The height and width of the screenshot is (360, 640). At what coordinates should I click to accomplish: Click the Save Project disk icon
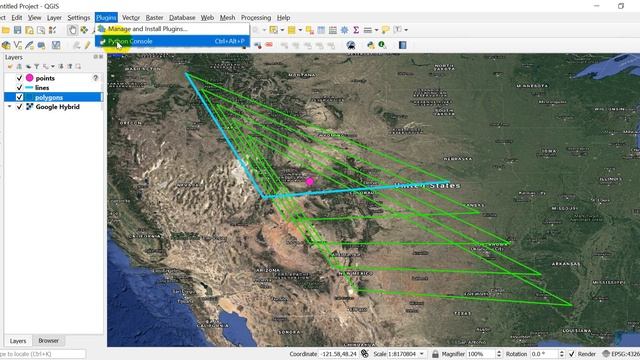click(x=18, y=30)
